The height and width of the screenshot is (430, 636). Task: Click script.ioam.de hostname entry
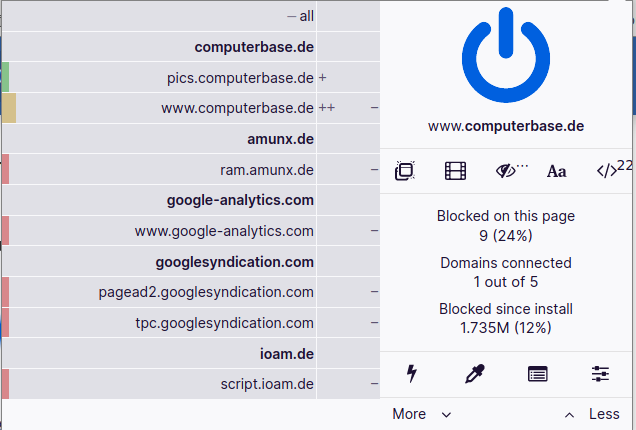[x=267, y=384]
